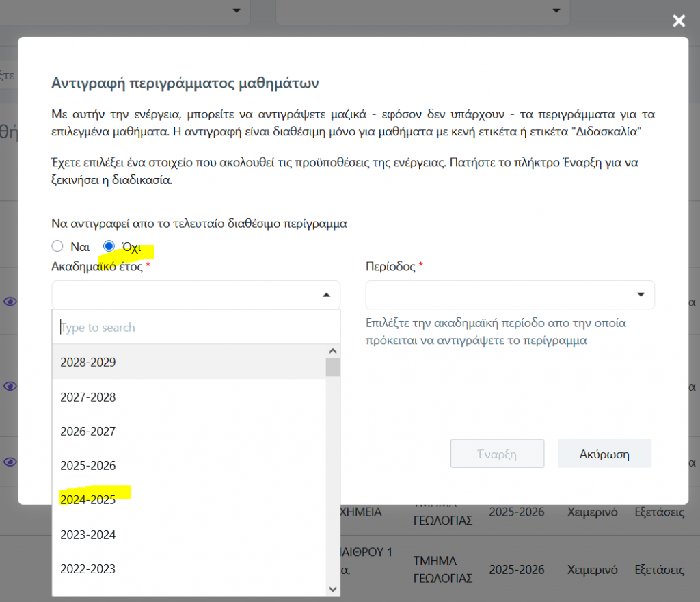
Task: Click the topmost eye icon at left edge
Action: coord(10,301)
